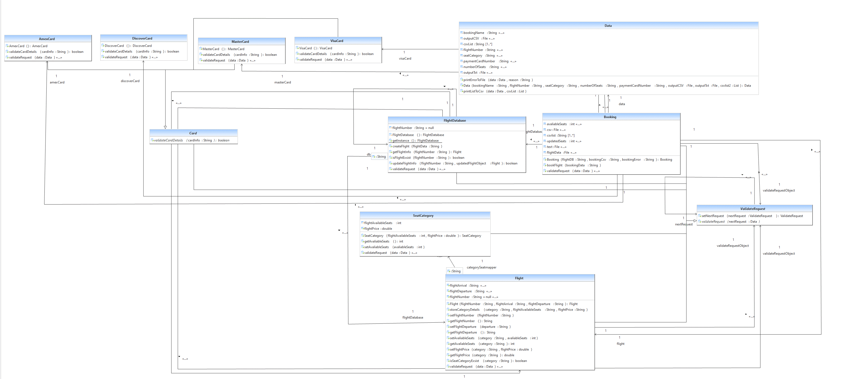Select the flightDatabase role label near Flight
Screen dimensions: 868x379
[413, 317]
